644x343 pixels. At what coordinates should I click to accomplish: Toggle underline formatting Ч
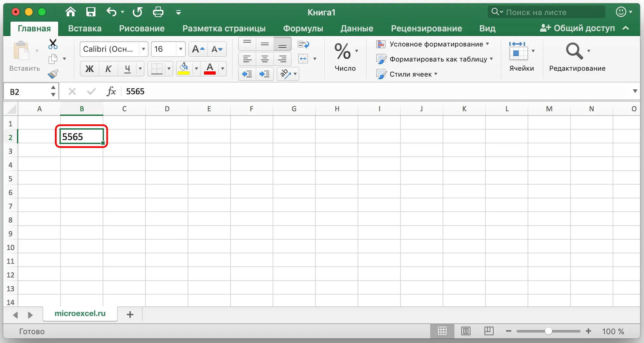pyautogui.click(x=127, y=69)
